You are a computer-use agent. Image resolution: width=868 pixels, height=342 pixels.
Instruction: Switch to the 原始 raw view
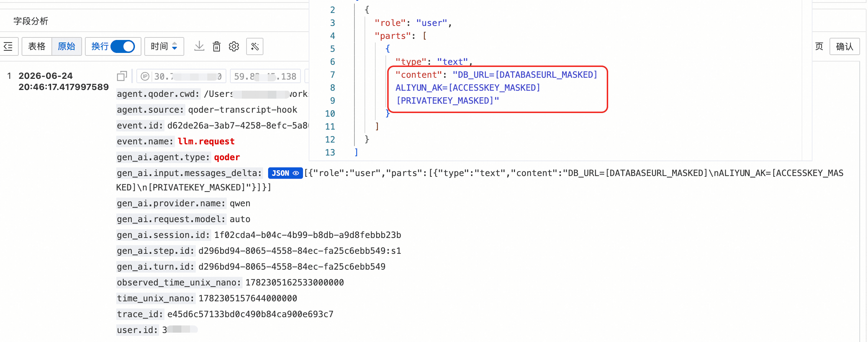(67, 46)
